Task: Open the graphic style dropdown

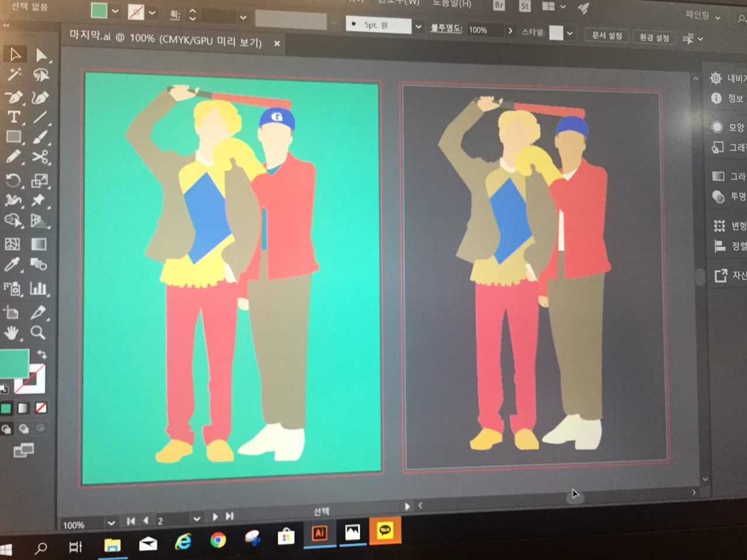Action: (x=570, y=33)
